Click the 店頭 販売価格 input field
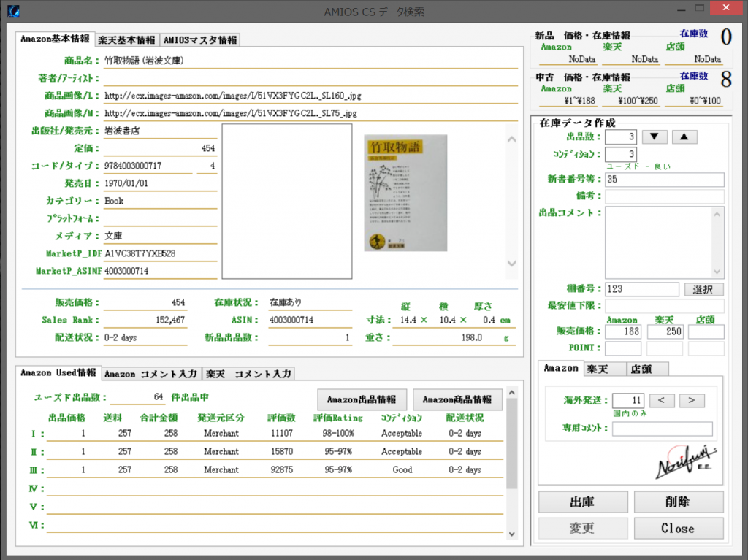748x560 pixels. (x=706, y=331)
